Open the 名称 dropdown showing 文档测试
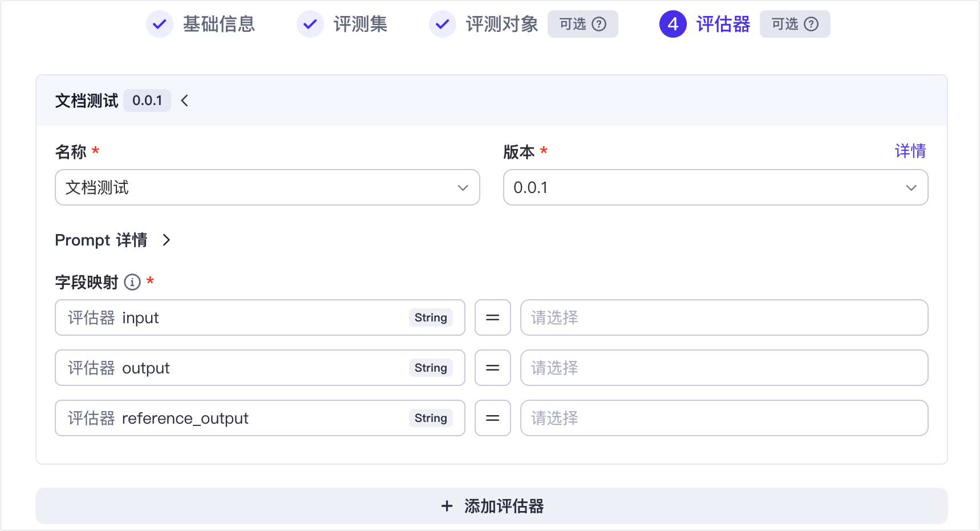 [267, 187]
